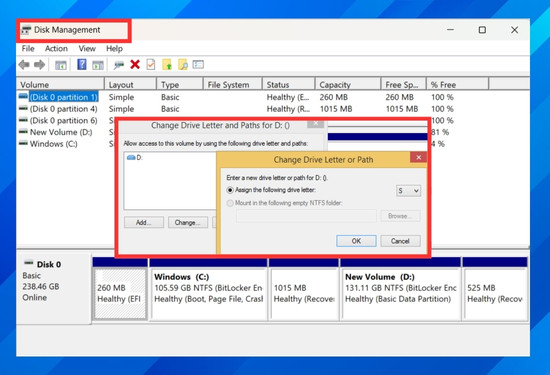Click Simple layout for Disk 0 partition 4
Screen dimensions: 550x375
pos(121,109)
